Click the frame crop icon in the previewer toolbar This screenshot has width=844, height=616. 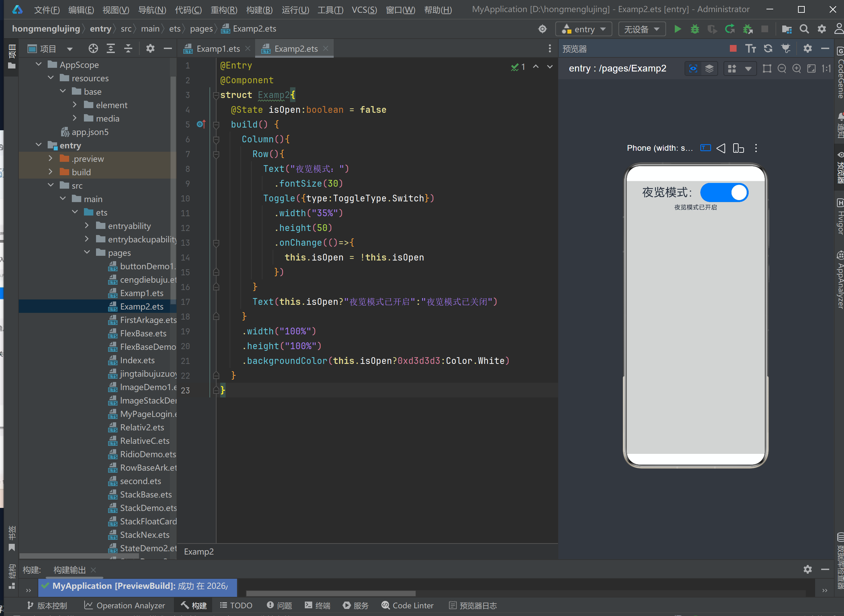(767, 68)
